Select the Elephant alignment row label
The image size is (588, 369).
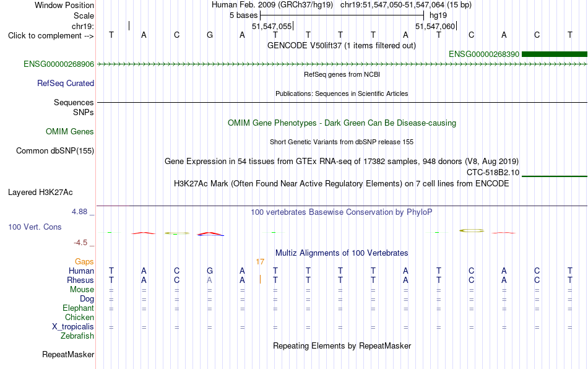click(79, 308)
